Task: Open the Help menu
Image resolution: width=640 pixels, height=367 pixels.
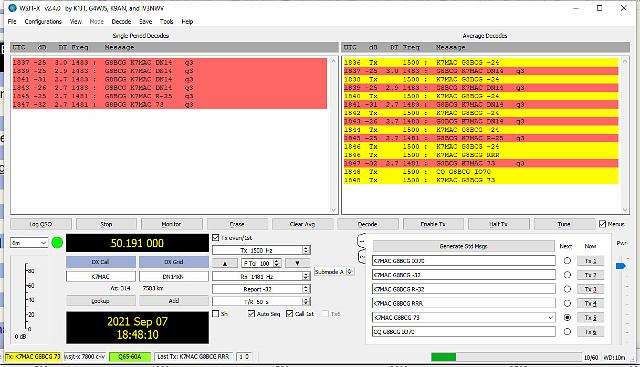Action: point(187,22)
